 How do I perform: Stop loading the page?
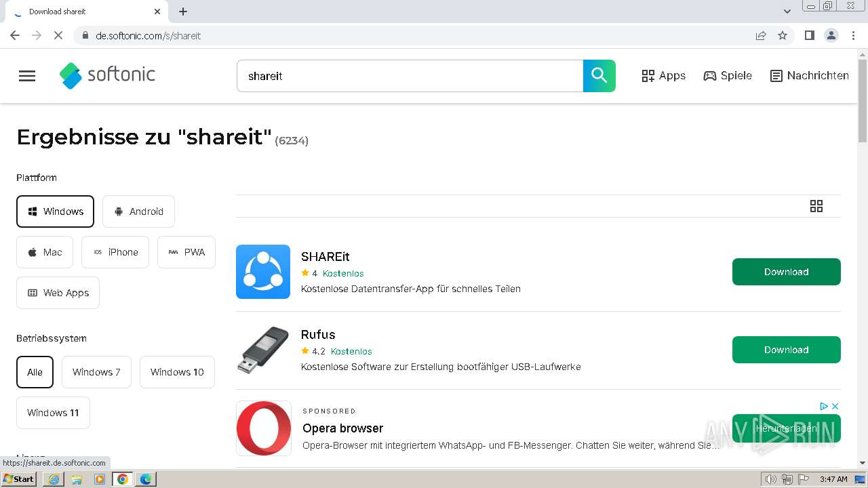click(58, 35)
